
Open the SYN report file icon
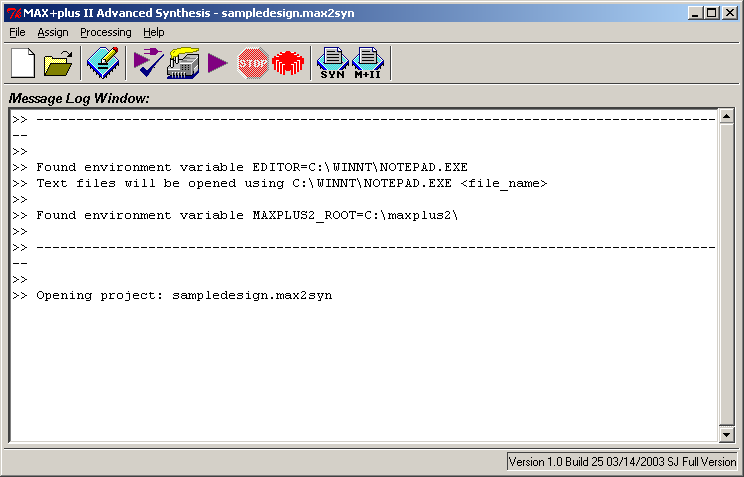click(332, 63)
